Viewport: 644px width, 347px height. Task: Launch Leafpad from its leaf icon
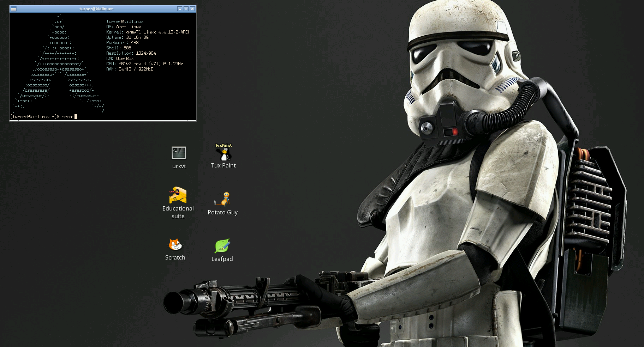click(x=222, y=246)
